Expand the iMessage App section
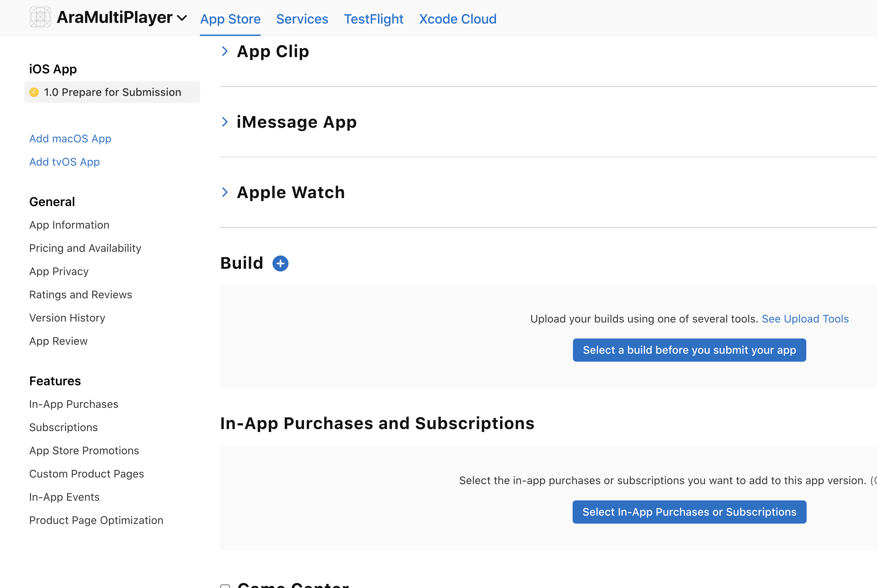877x588 pixels. 225,122
